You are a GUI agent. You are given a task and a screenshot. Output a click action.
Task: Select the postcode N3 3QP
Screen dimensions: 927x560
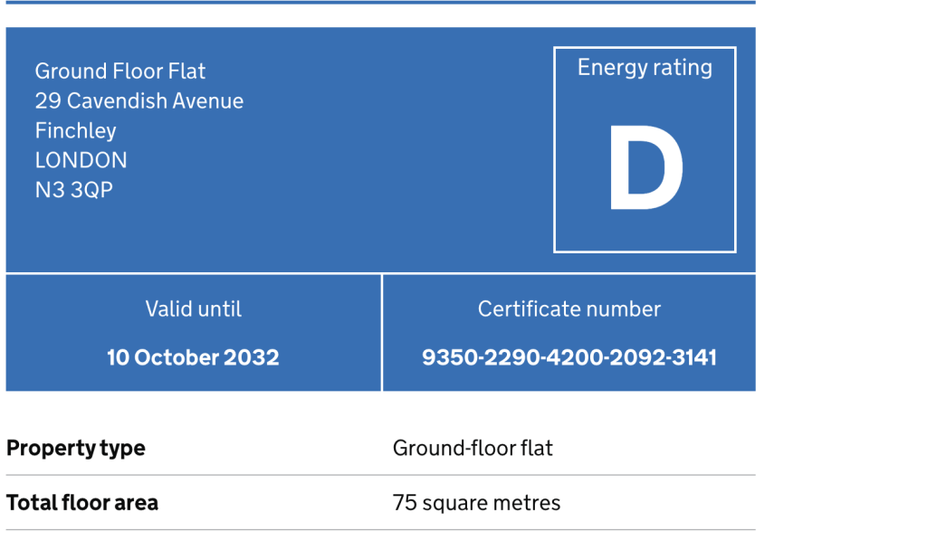click(74, 190)
